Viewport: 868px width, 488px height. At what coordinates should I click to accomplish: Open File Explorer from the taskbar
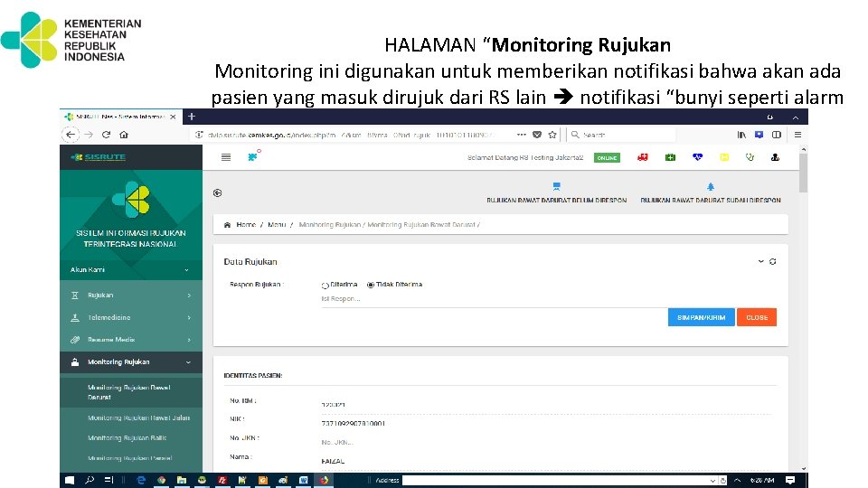(x=181, y=480)
